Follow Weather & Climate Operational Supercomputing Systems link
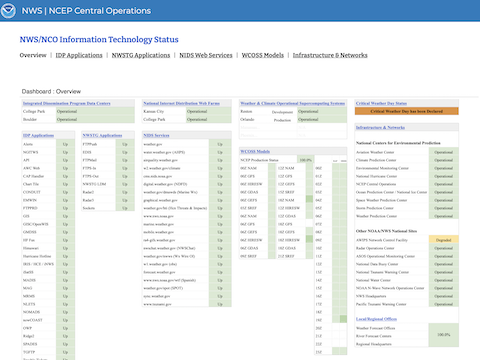Screen dimensions: 480x360 (292, 103)
